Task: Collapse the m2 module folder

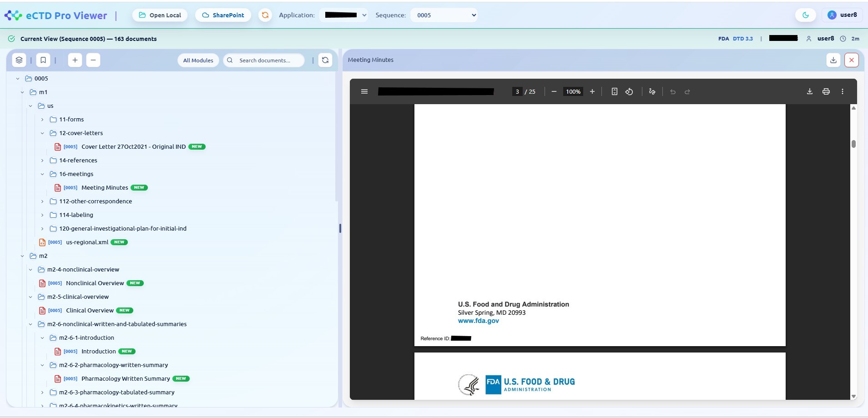Action: 22,256
